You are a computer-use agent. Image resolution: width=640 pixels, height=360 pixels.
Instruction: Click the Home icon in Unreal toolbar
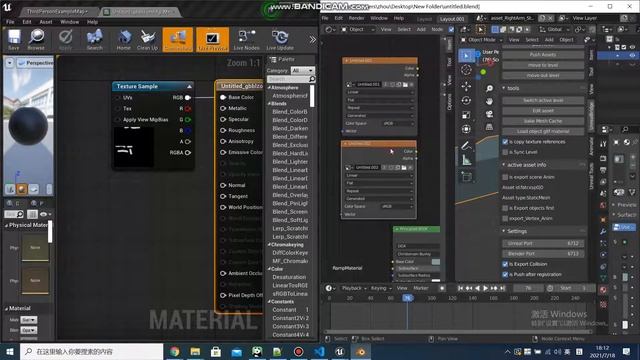[x=124, y=40]
